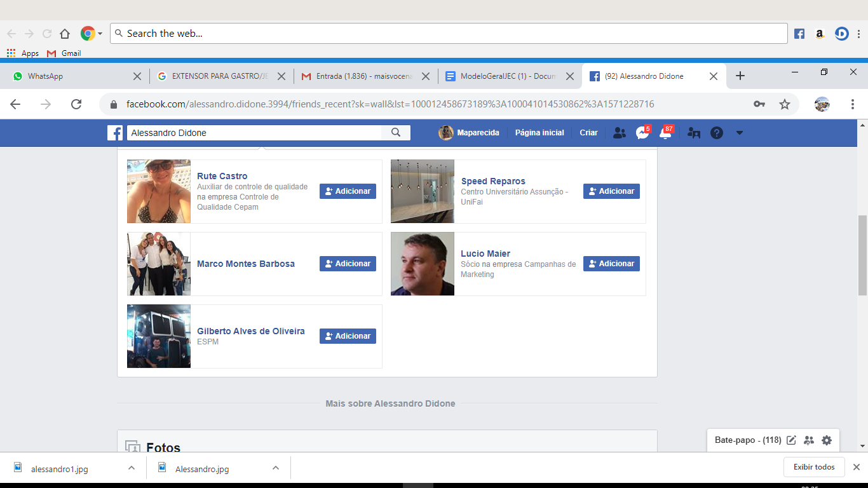Create new group icon in Bate-papo bar
The width and height of the screenshot is (868, 488).
809,440
